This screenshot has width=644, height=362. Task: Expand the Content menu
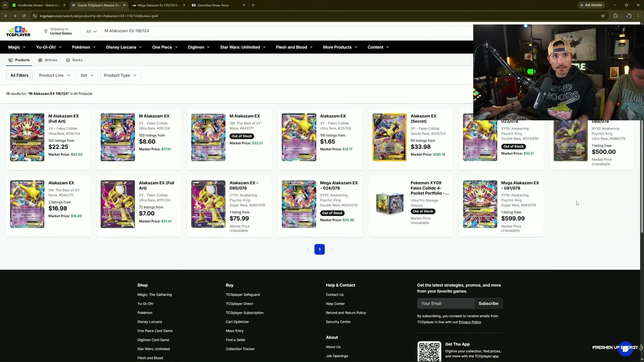(x=378, y=47)
